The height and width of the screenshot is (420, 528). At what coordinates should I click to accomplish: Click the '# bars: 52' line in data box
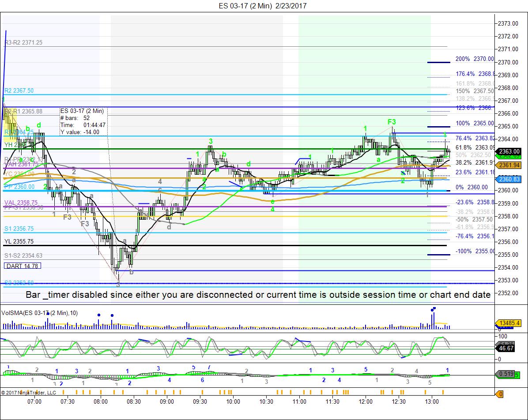point(75,118)
